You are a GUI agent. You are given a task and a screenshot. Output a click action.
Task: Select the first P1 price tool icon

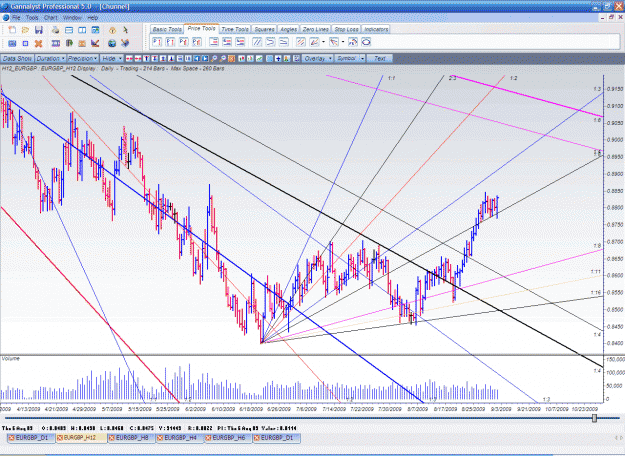point(157,42)
